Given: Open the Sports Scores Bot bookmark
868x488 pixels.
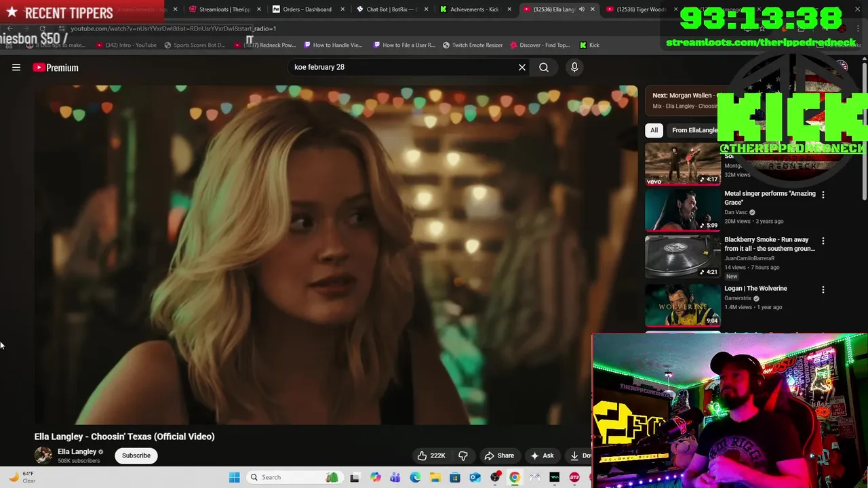Looking at the screenshot, I should (x=195, y=45).
